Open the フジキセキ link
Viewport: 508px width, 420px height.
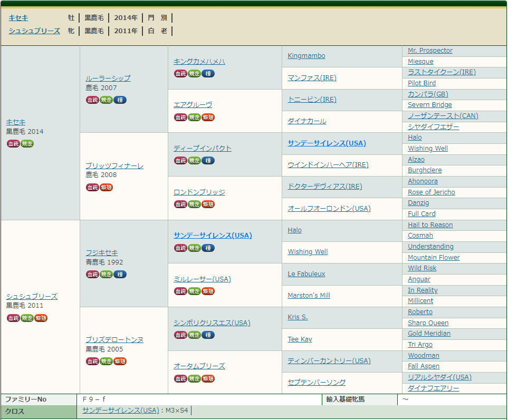(x=102, y=253)
